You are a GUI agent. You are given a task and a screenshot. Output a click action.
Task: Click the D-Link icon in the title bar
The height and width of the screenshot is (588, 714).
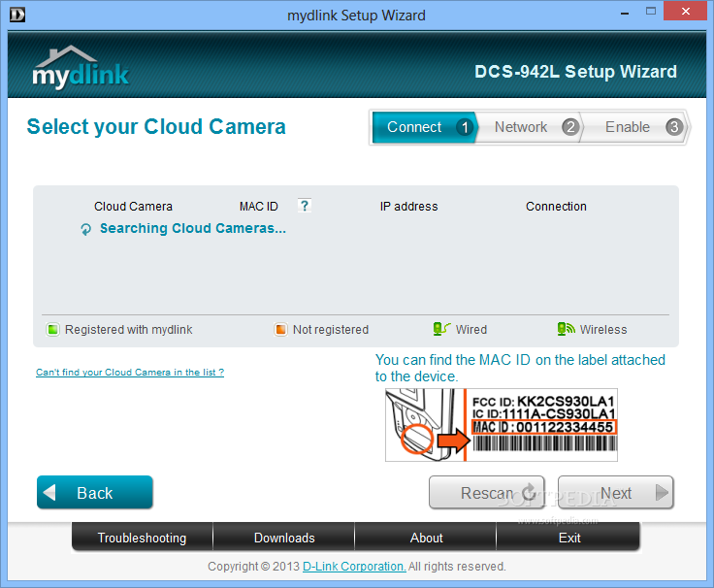tap(17, 15)
